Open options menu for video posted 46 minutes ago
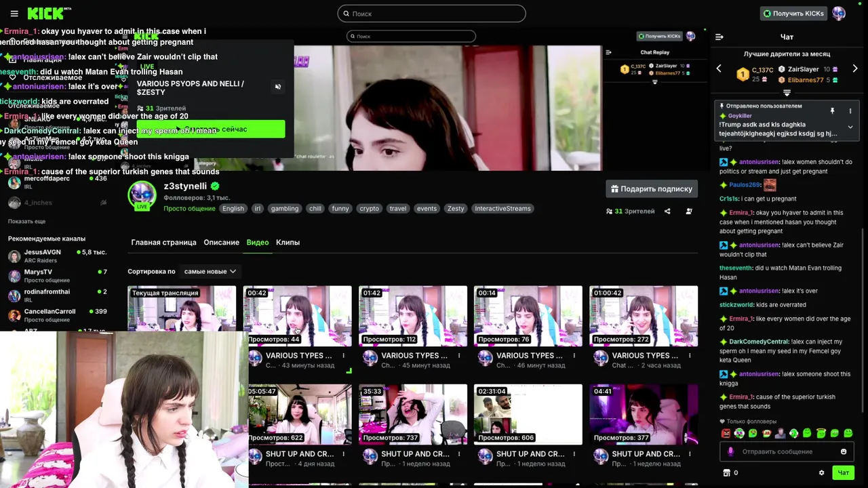Screen dimensions: 868x488 574,355
